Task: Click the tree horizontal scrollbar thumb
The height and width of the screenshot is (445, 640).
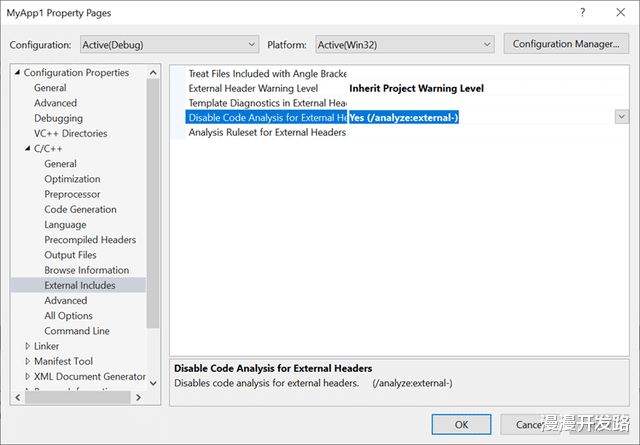Action: point(78,397)
